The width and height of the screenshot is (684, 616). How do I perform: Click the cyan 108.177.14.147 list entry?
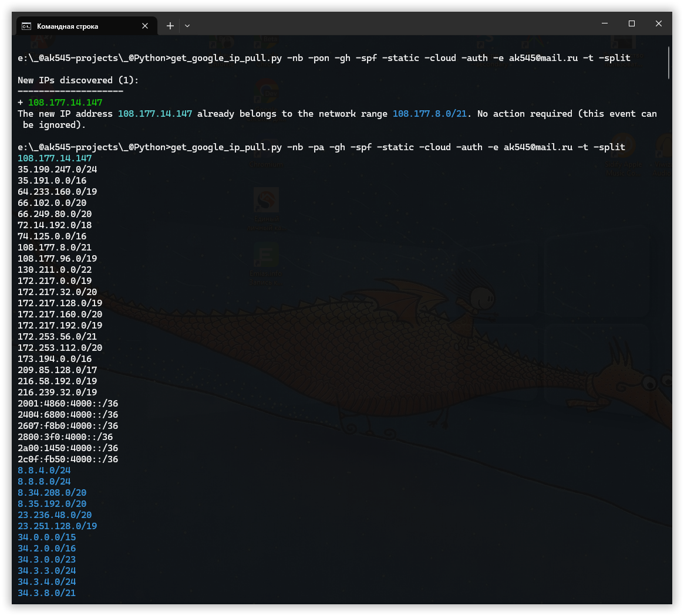[x=55, y=158]
